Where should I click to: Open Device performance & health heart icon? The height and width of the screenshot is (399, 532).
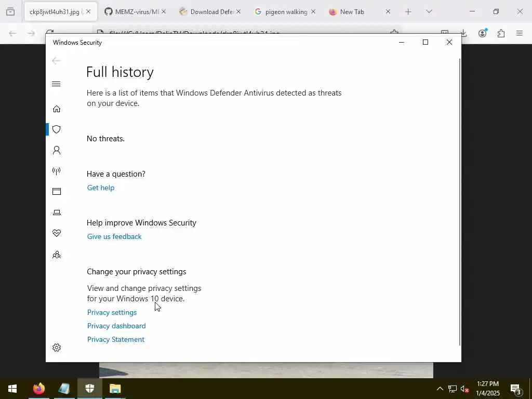(x=57, y=233)
